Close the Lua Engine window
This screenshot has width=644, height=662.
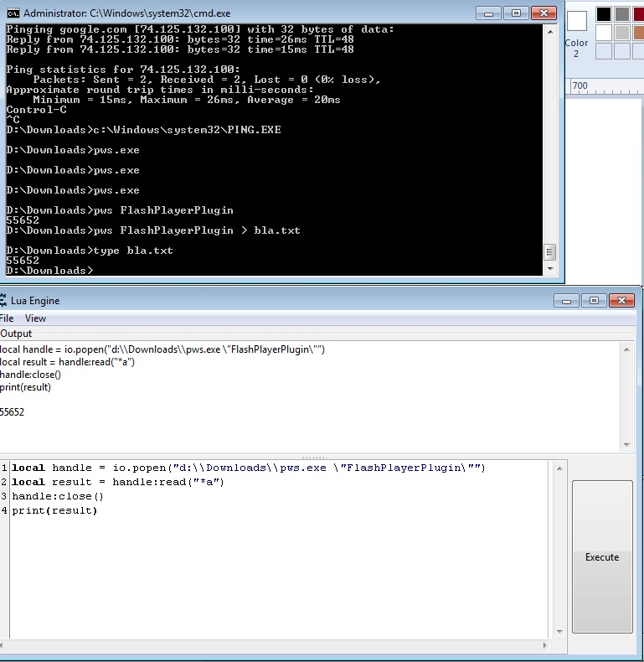[621, 300]
